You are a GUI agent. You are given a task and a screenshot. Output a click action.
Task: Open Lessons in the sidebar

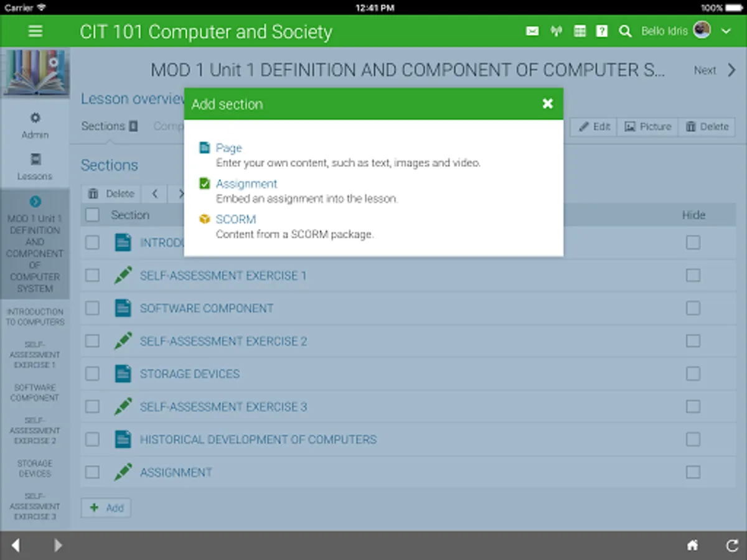pos(35,167)
